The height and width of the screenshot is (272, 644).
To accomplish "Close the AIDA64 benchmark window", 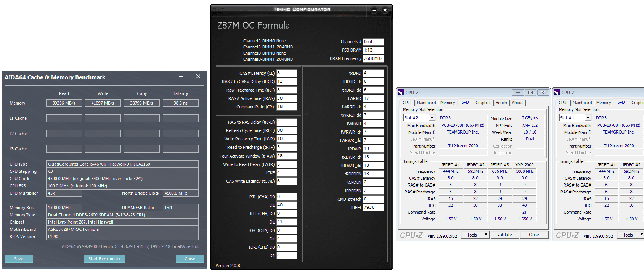I will click(198, 76).
